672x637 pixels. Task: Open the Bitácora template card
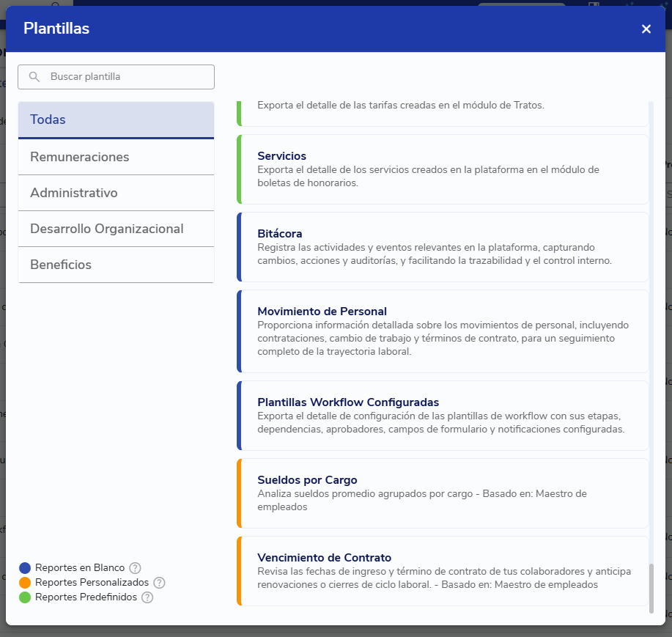443,247
